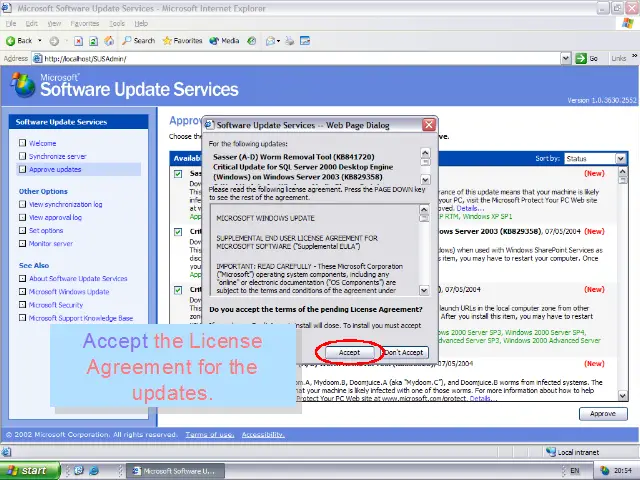Click the green Go arrow icon
640x480 pixels.
coord(581,59)
